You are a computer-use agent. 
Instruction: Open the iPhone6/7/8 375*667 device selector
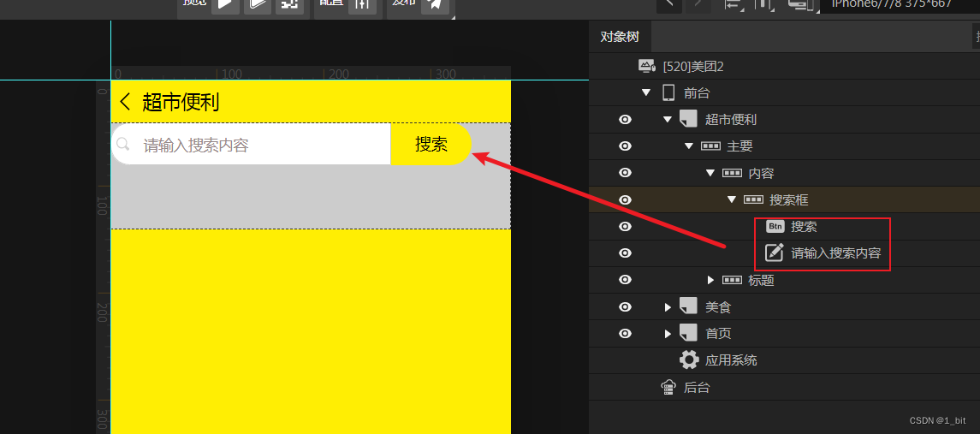(x=900, y=6)
